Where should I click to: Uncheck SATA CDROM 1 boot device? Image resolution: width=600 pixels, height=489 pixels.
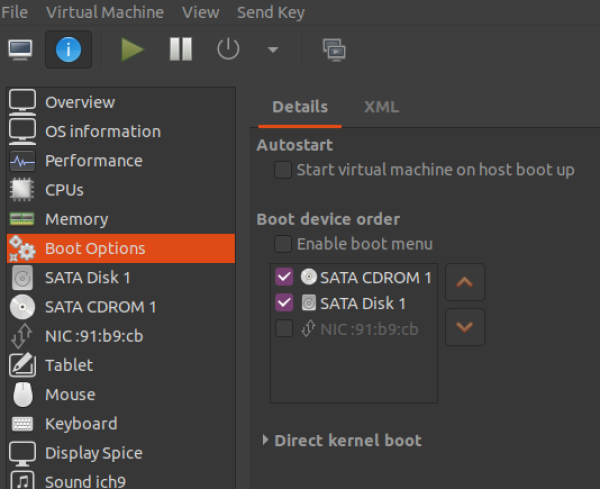coord(284,277)
